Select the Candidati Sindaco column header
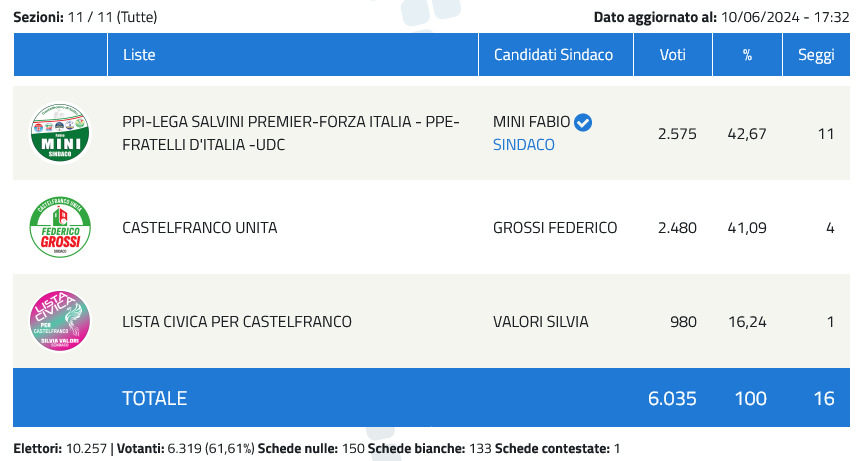Viewport: 861px width, 461px height. (556, 54)
